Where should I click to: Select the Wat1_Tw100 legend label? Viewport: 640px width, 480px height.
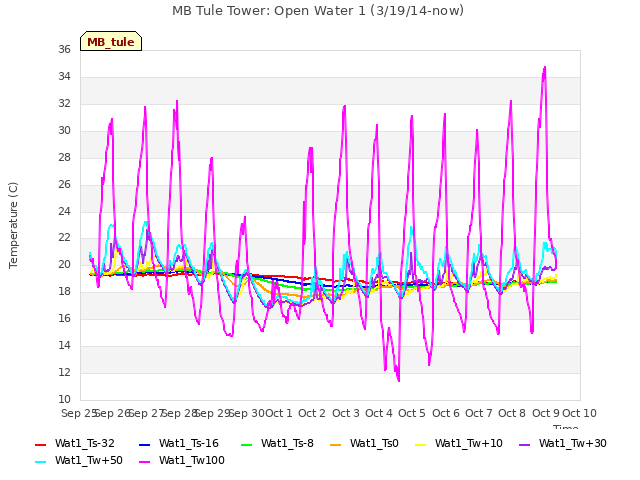tap(192, 460)
